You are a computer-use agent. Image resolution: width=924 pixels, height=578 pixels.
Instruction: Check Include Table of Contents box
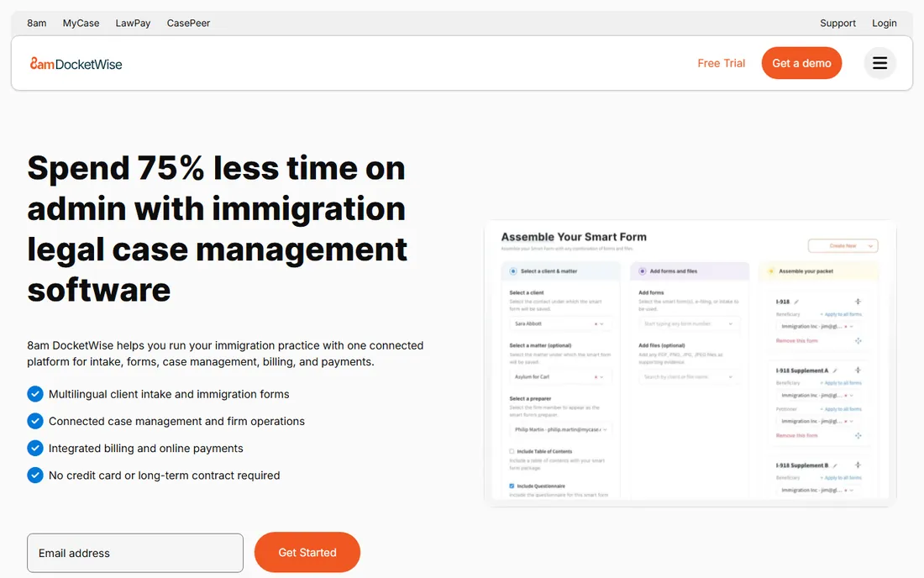pyautogui.click(x=512, y=451)
